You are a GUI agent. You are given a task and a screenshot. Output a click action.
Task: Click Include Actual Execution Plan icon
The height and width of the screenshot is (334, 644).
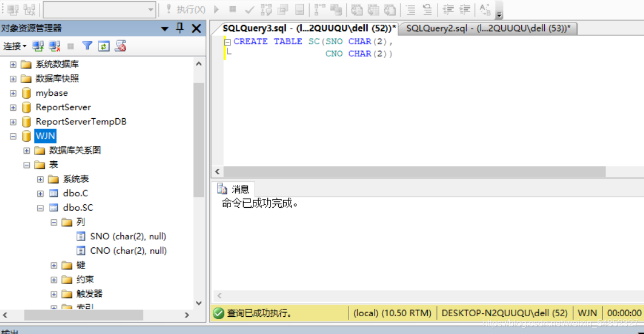point(319,9)
